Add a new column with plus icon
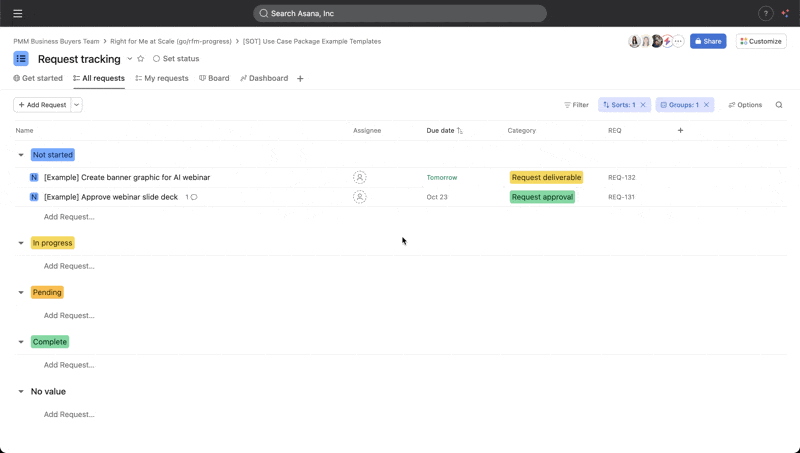 [680, 130]
